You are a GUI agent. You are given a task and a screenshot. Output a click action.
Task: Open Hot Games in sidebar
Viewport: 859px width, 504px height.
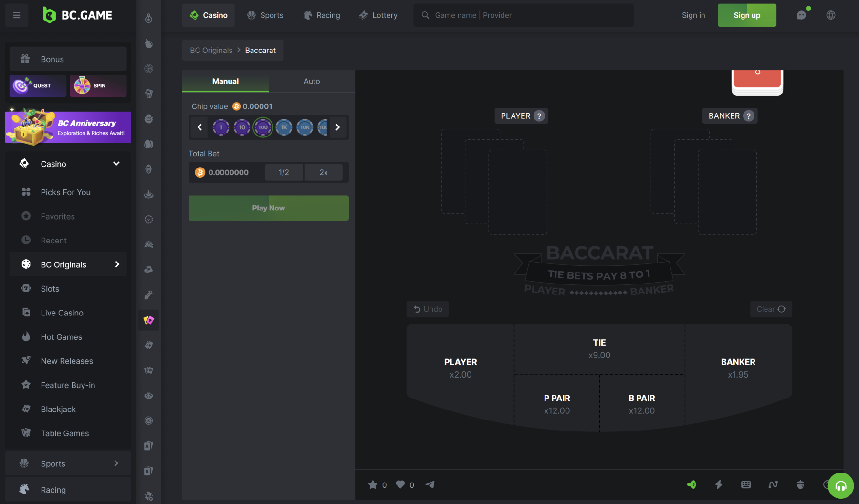click(x=68, y=337)
